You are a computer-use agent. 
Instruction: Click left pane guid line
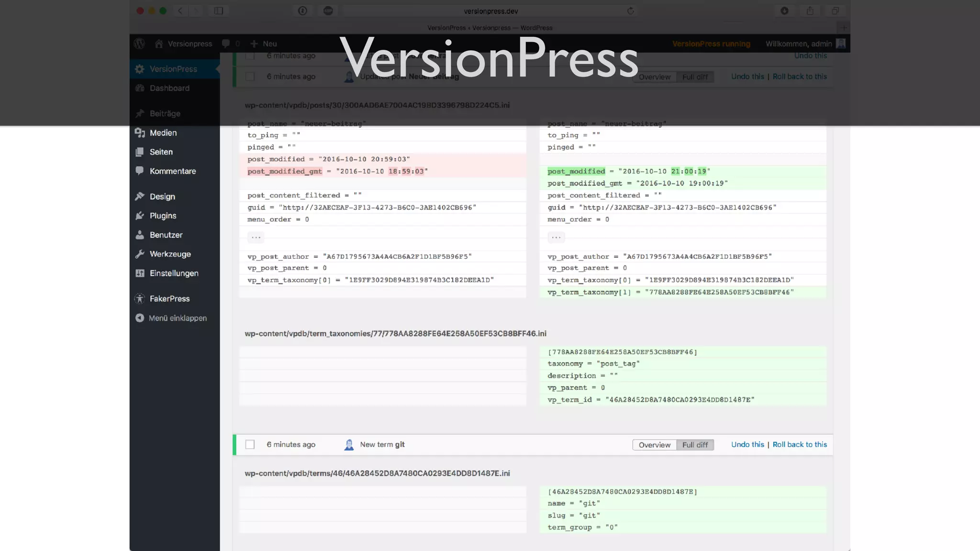(383, 208)
